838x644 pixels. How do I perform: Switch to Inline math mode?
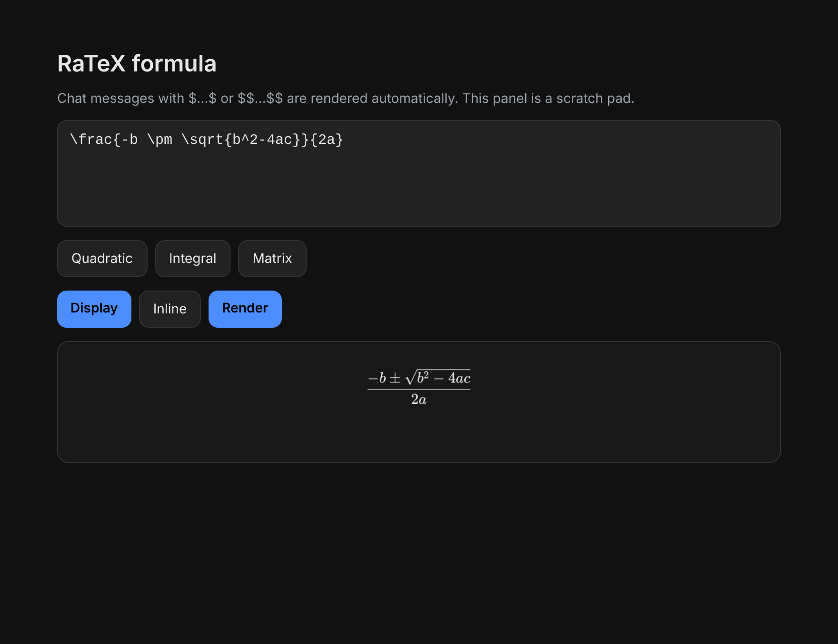(x=170, y=309)
